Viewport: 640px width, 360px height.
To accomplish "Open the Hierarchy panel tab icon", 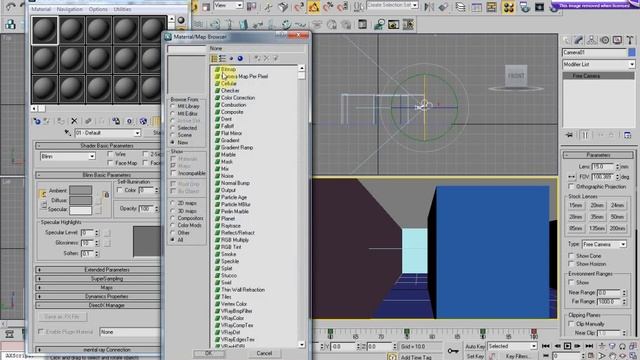I will coord(591,40).
